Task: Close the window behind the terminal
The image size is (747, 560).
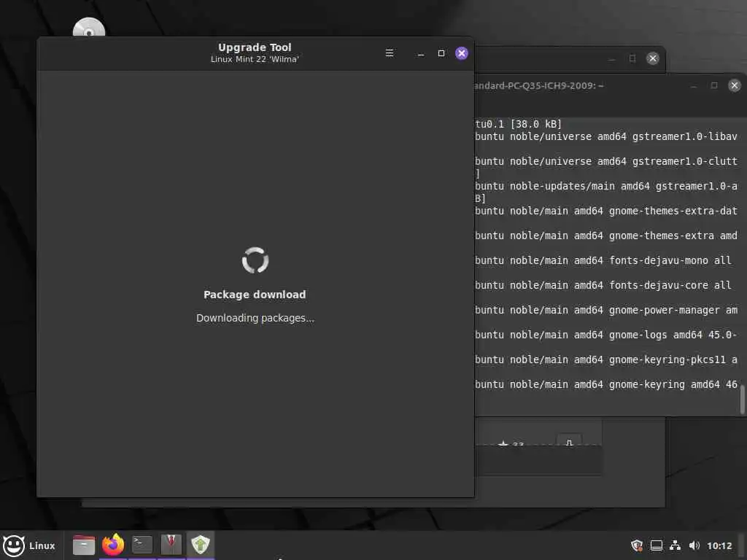Action: coord(653,58)
